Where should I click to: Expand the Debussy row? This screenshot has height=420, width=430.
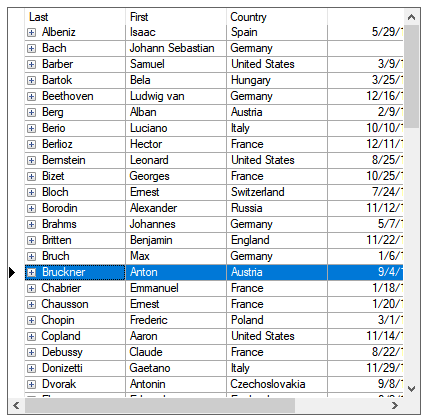pyautogui.click(x=31, y=352)
